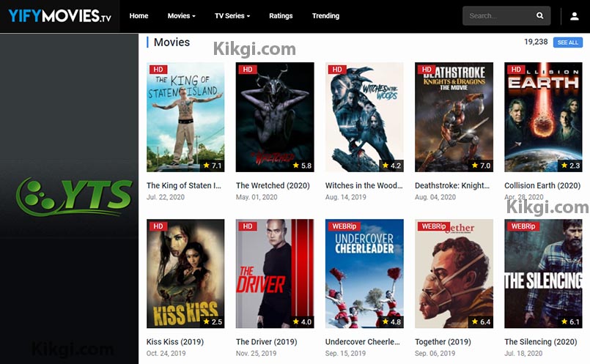Expand the Movies dropdown menu

pos(181,16)
